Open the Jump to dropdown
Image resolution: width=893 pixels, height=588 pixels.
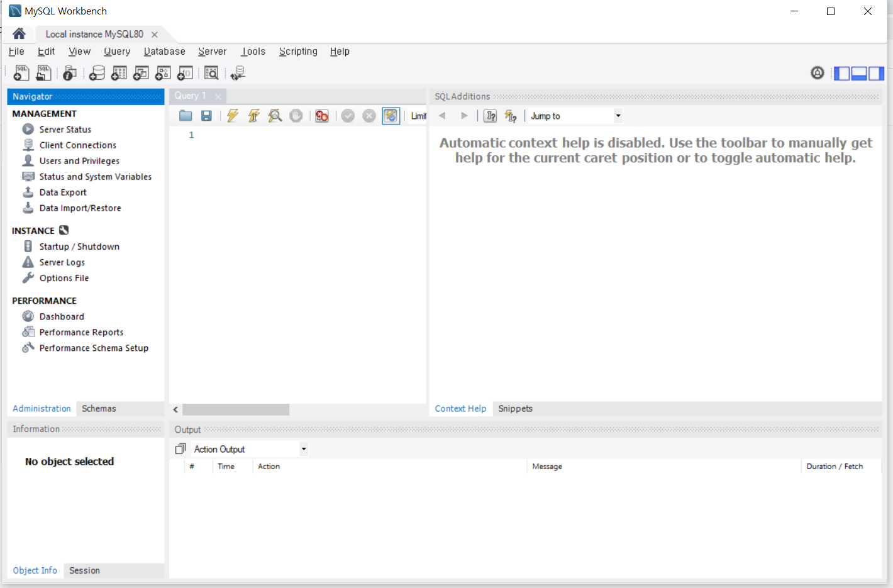pyautogui.click(x=618, y=116)
